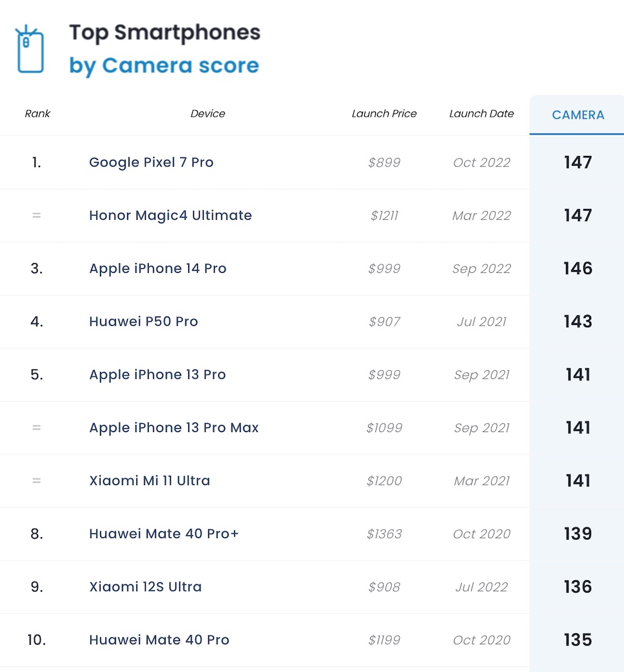Open Honor Magic4 Ultimate device page
The width and height of the screenshot is (624, 672).
(170, 215)
